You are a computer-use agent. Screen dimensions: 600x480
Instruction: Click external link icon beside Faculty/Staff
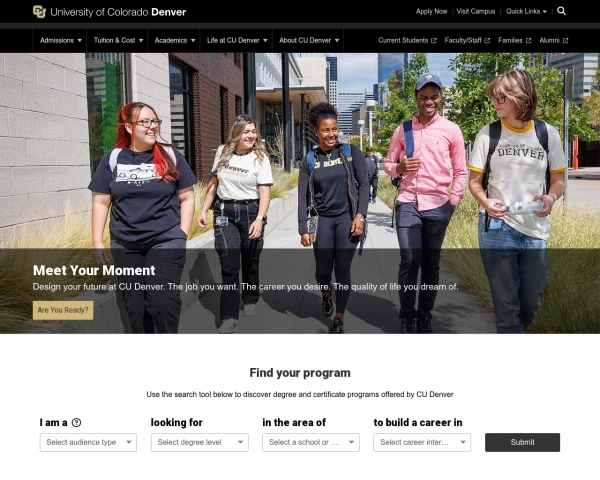(x=487, y=41)
